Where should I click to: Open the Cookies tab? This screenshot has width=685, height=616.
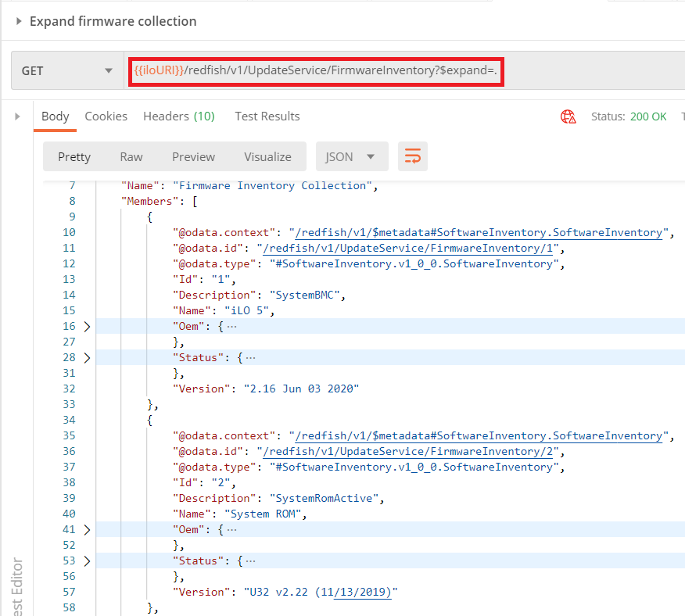pyautogui.click(x=106, y=116)
